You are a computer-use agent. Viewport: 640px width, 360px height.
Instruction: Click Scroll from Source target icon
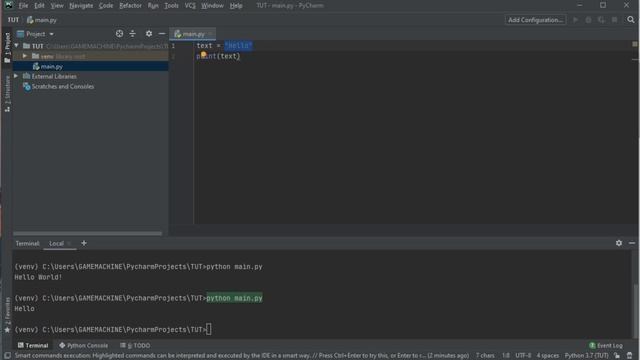click(x=119, y=34)
